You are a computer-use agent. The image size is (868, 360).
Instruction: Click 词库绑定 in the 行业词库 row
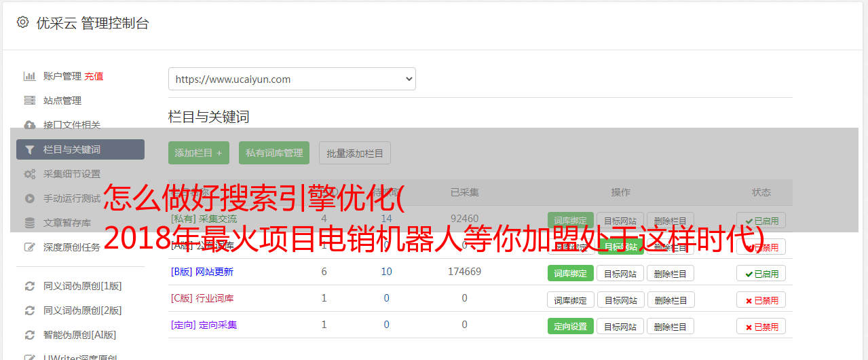pyautogui.click(x=571, y=300)
